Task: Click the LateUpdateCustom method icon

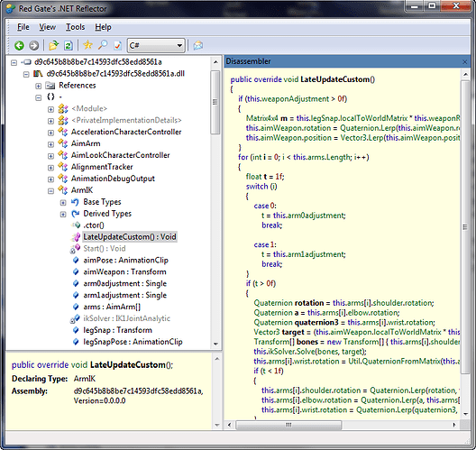Action: click(76, 237)
